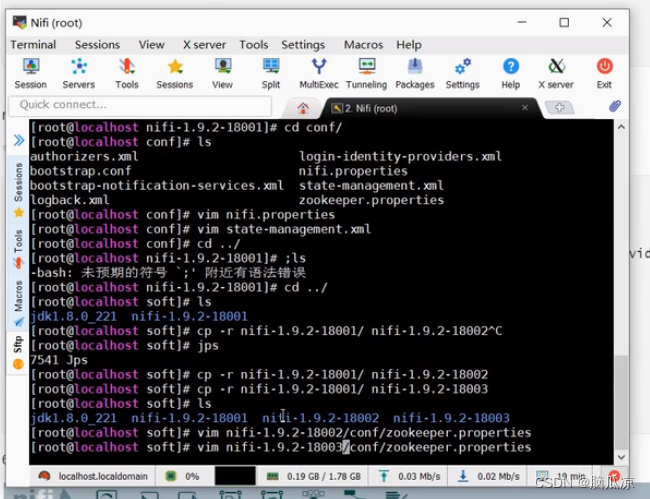The image size is (650, 499).
Task: Open the Tools side tab
Action: (18, 248)
